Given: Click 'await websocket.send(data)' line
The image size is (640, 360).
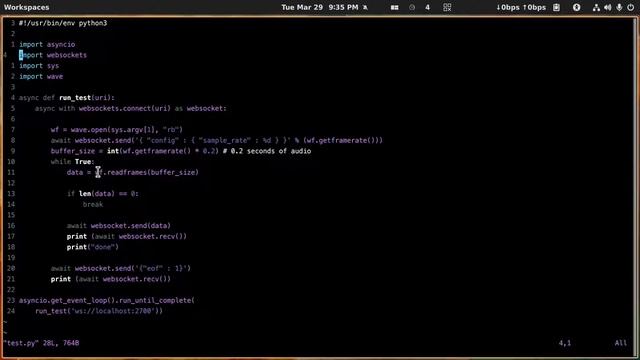Looking at the screenshot, I should click(119, 225).
